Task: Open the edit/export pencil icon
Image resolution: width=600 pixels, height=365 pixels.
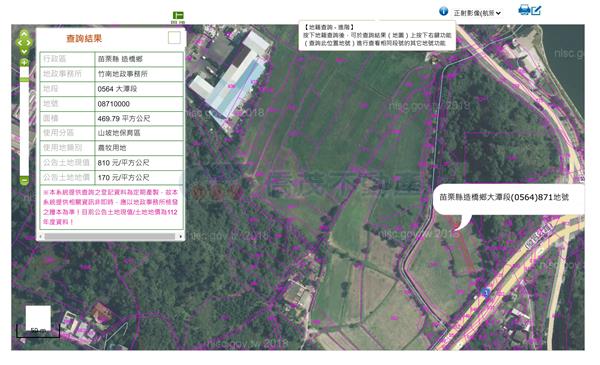Action: pos(536,10)
